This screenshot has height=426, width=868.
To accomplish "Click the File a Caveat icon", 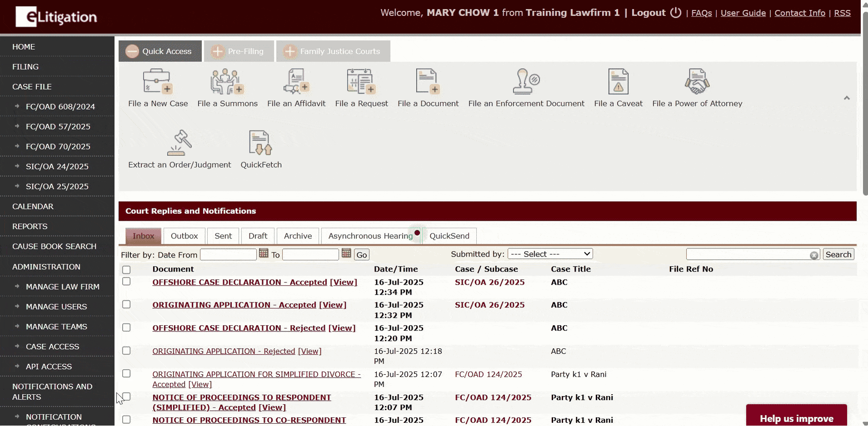I will click(x=618, y=82).
